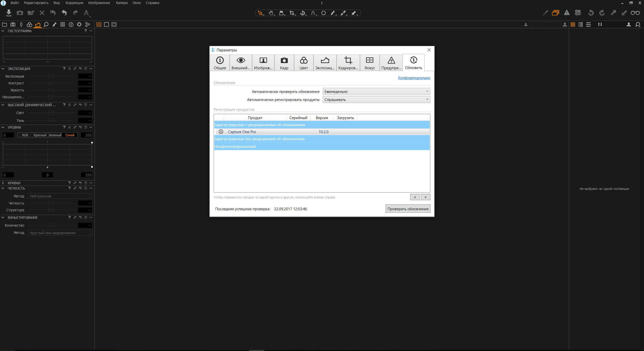
Task: Open the Фокус preferences tab
Action: pos(370,63)
